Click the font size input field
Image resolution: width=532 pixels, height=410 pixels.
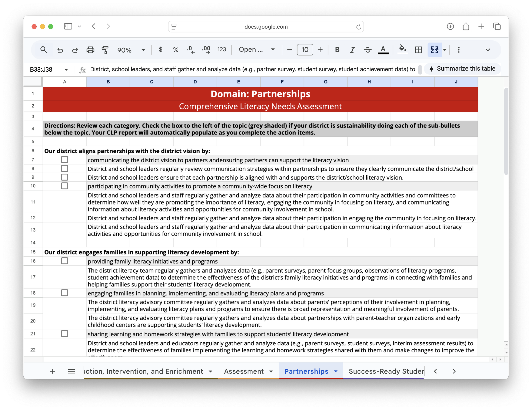pos(305,50)
